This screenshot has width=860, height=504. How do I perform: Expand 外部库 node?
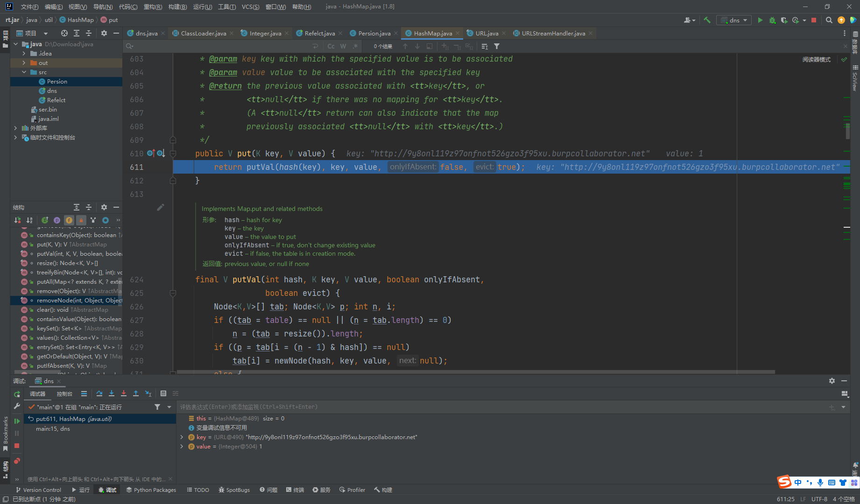tap(15, 128)
